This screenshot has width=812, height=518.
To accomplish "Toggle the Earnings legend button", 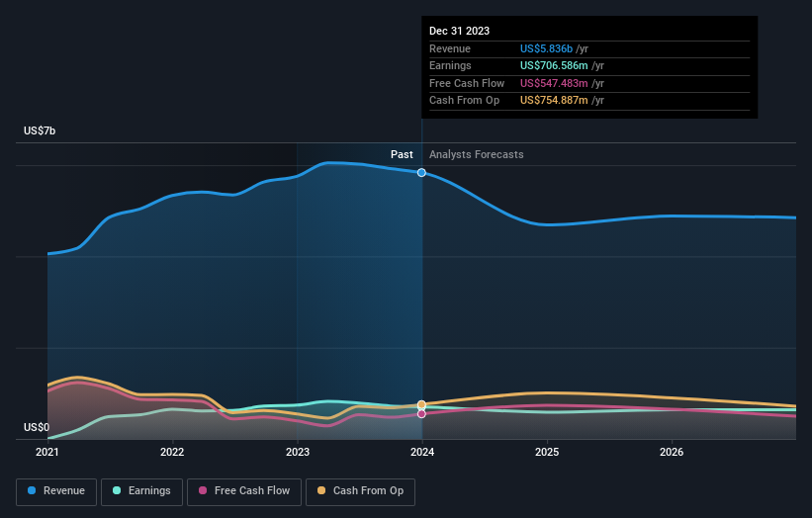I will (141, 491).
